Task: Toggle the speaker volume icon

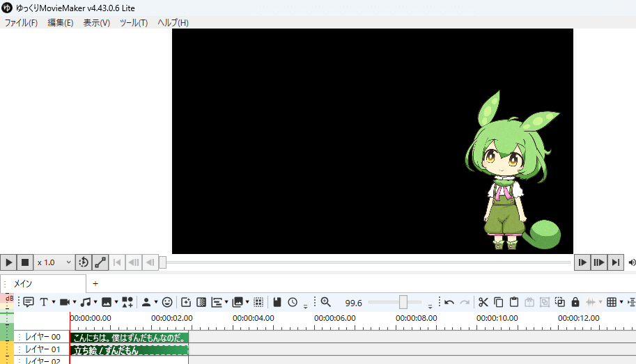Action: (x=632, y=262)
